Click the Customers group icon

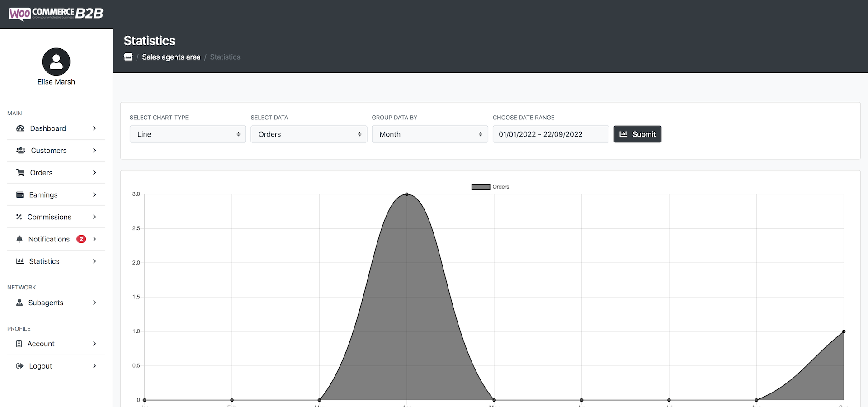tap(21, 151)
